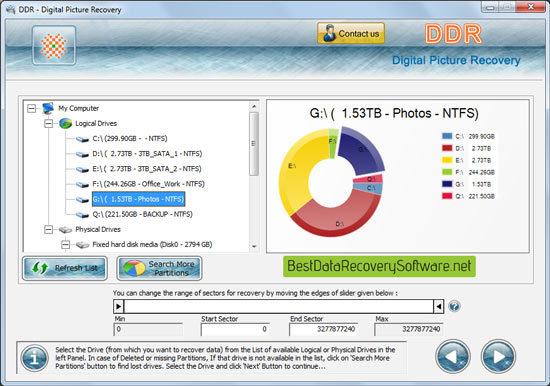Click the DDR checkered logo icon
This screenshot has height=386, width=550.
pos(54,46)
